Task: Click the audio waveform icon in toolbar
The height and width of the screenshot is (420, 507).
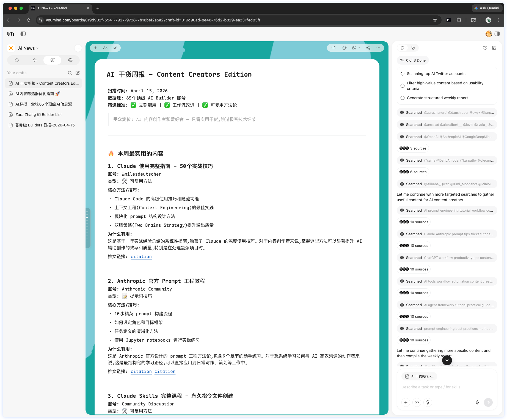Action: click(334, 48)
